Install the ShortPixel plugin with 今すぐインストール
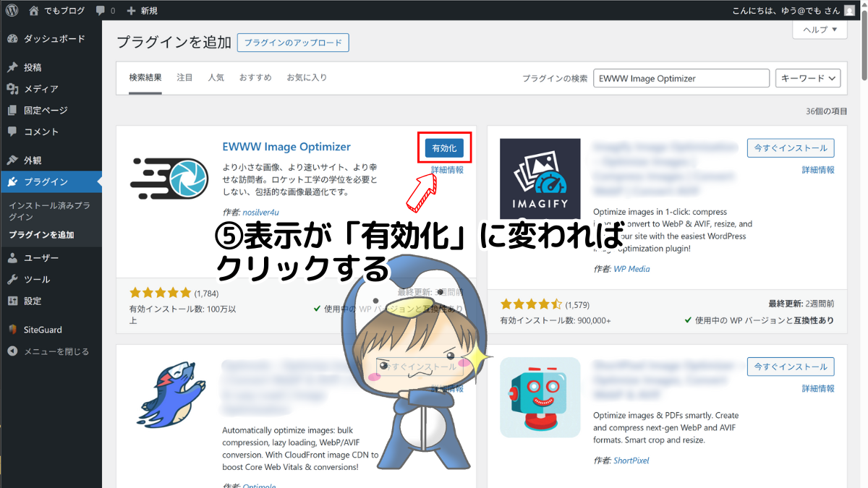Viewport: 868px width, 488px height. click(x=791, y=367)
